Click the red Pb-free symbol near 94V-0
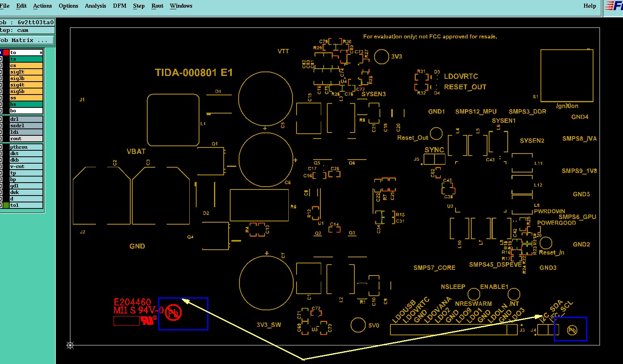Viewport: 623px width, 364px height. tap(174, 312)
